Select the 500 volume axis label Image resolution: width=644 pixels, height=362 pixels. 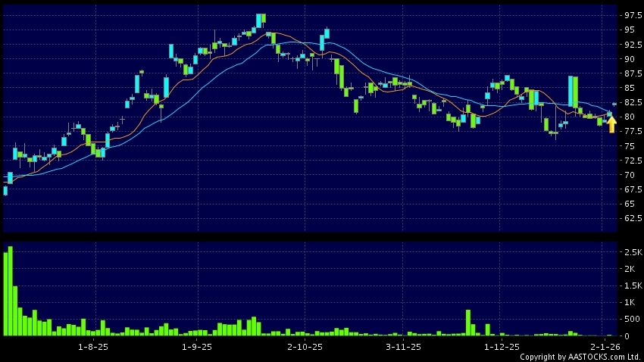click(632, 319)
